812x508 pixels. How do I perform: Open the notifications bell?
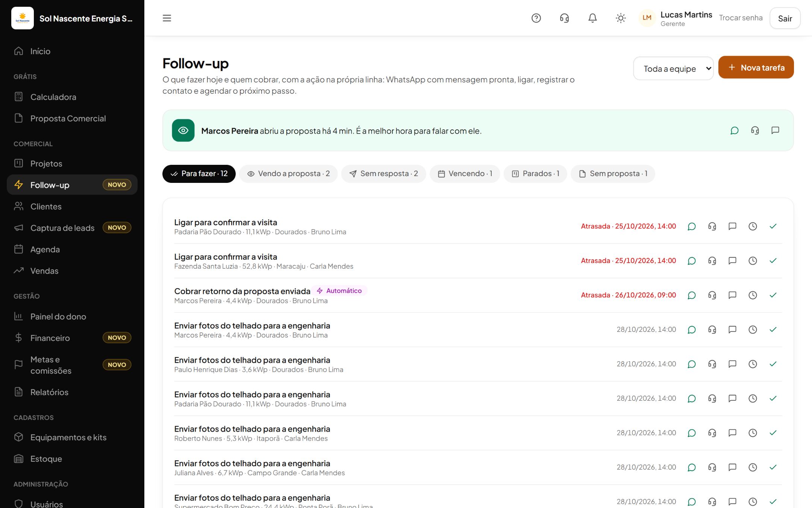click(x=592, y=18)
